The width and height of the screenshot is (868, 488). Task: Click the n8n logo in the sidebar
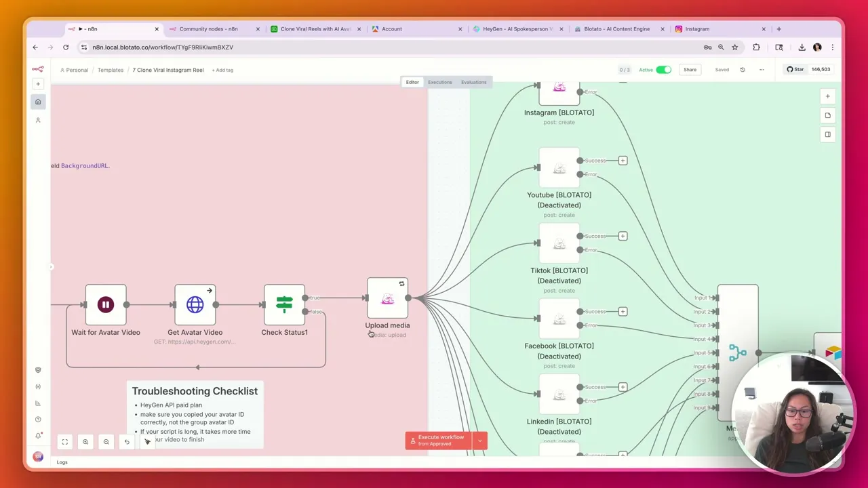coord(38,69)
